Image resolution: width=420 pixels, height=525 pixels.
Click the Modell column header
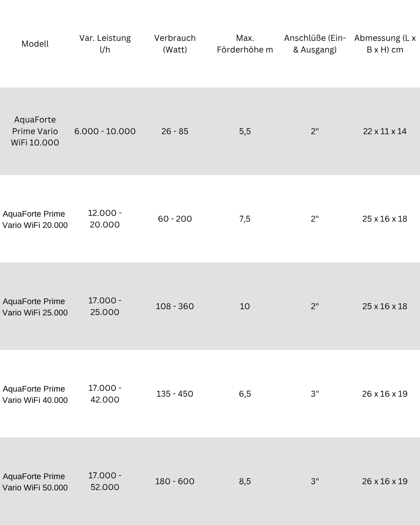coord(35,44)
